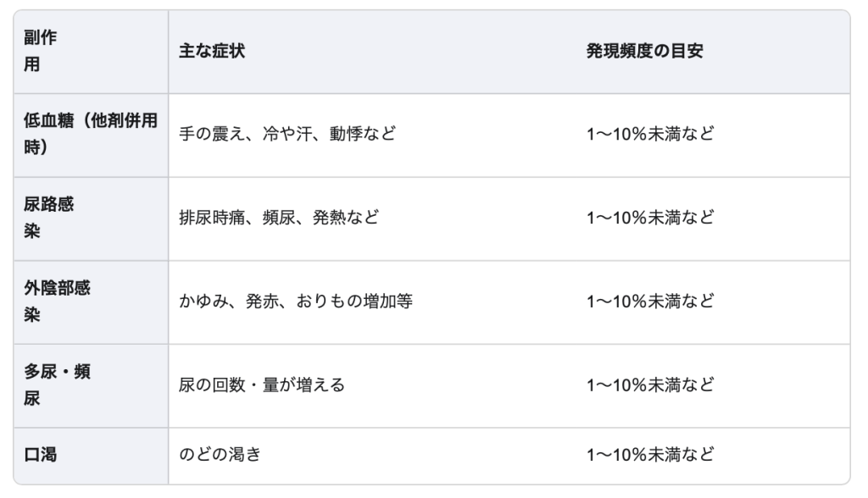The width and height of the screenshot is (868, 498).
Task: Select the 多尿・頻尿 row label
Action: pos(58,385)
